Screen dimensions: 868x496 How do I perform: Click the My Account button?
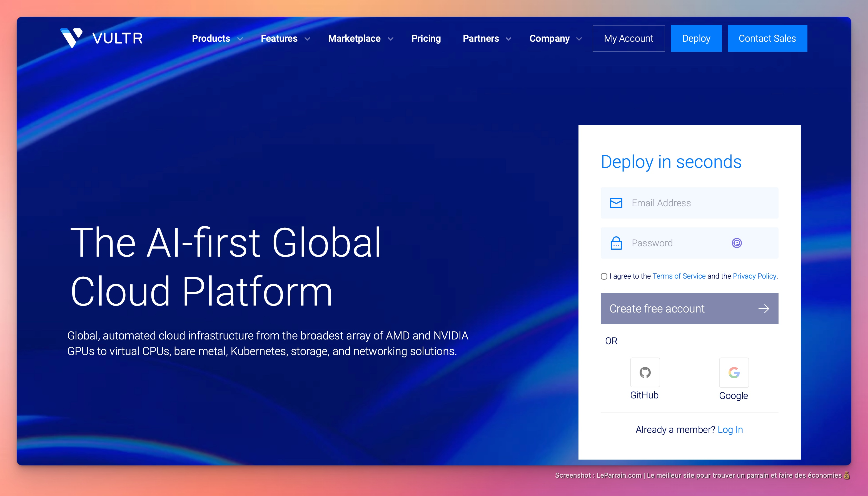click(x=628, y=38)
